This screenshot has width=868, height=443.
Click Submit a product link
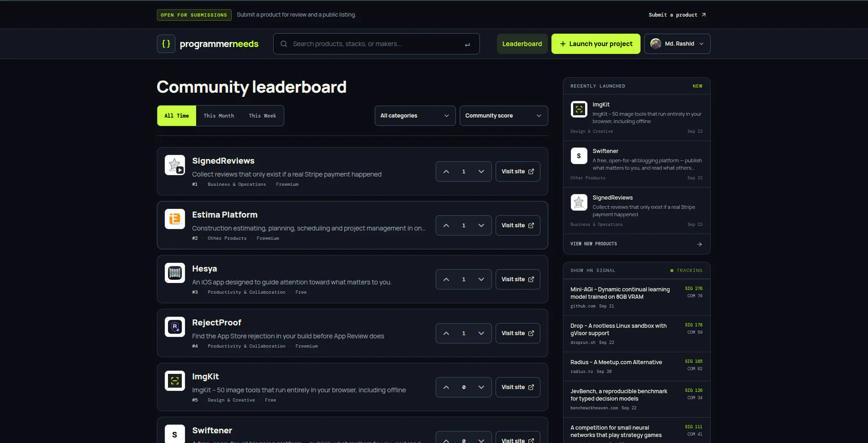point(677,15)
